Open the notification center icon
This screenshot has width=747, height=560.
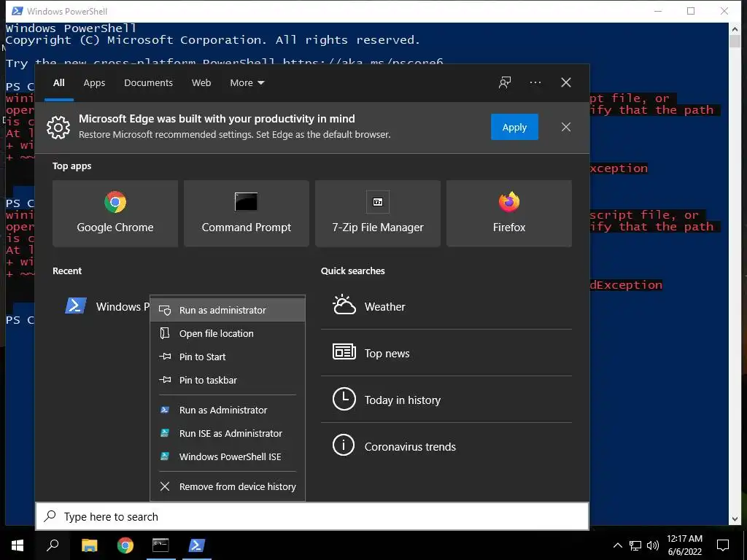[x=723, y=545]
